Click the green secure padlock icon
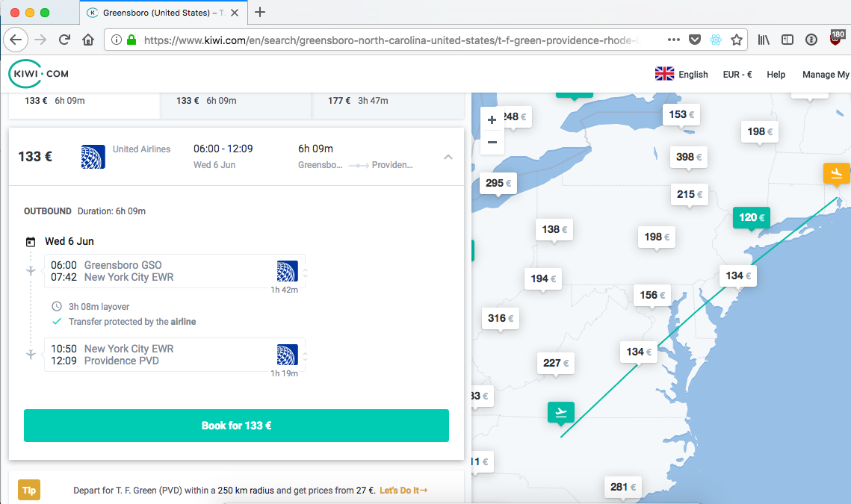 [131, 40]
